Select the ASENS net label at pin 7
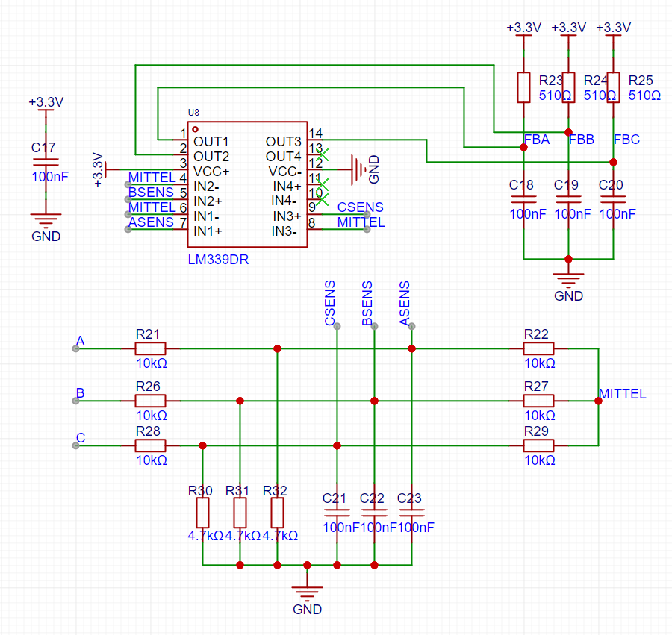This screenshot has height=635, width=672. tap(151, 222)
